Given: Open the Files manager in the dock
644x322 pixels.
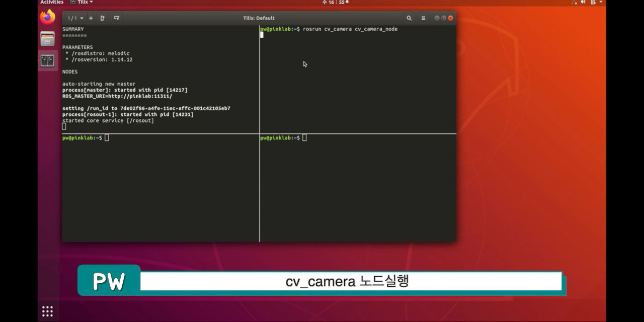Looking at the screenshot, I should click(x=48, y=39).
